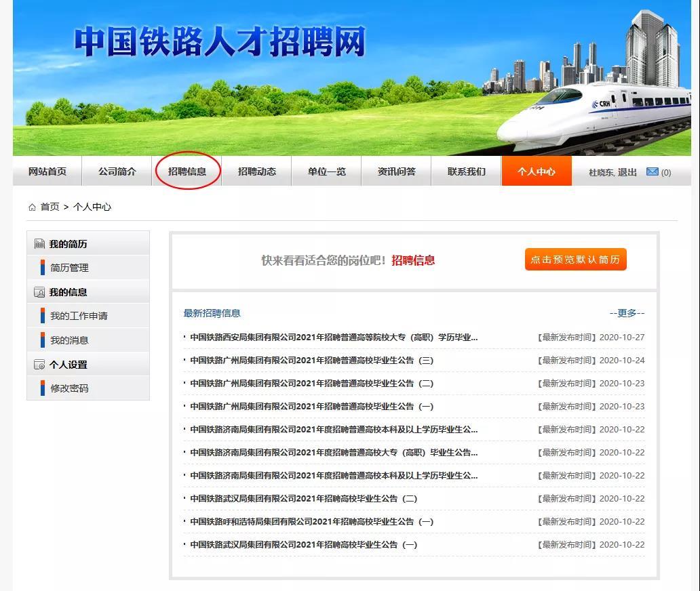The image size is (700, 591).
Task: Click the username 杜晓东 in the navigation bar
Action: coord(601,172)
